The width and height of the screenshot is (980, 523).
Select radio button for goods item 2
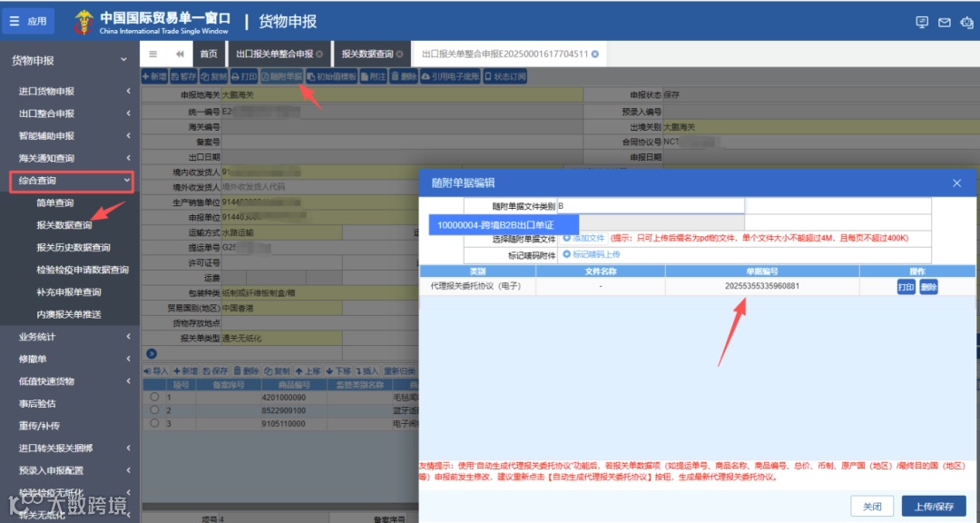[x=154, y=410]
